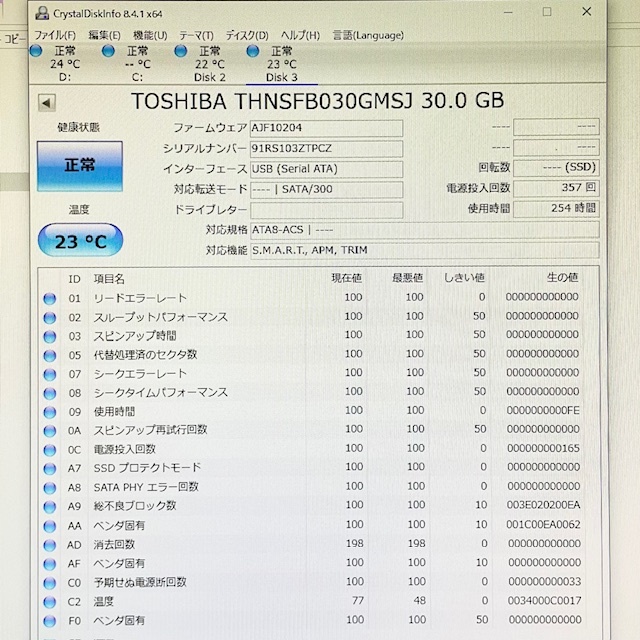Click status orb for attribute A9 row
This screenshot has width=640, height=640.
pyautogui.click(x=50, y=507)
